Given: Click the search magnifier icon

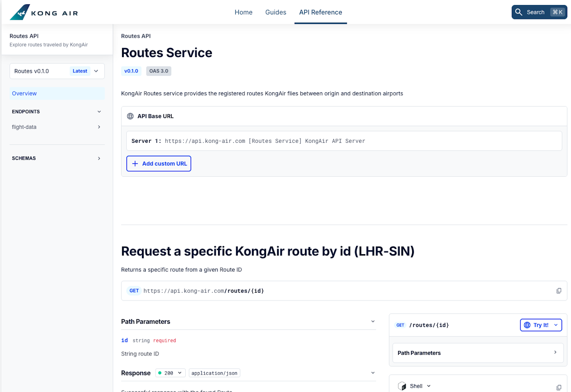Looking at the screenshot, I should (519, 12).
